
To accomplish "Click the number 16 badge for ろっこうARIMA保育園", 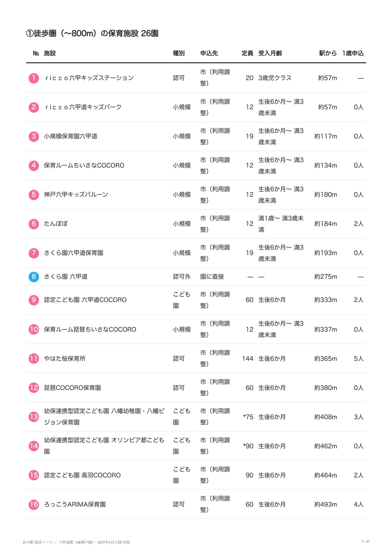I will 34,504.
